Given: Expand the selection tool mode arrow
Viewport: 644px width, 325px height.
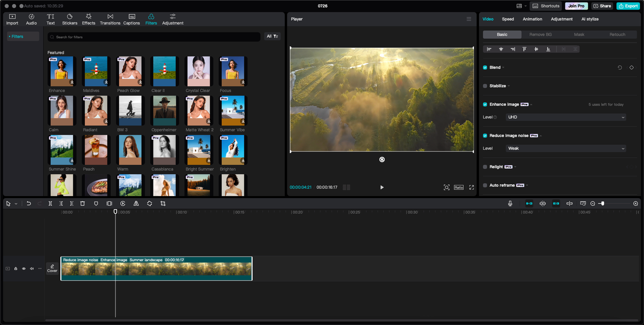Looking at the screenshot, I should 16,204.
